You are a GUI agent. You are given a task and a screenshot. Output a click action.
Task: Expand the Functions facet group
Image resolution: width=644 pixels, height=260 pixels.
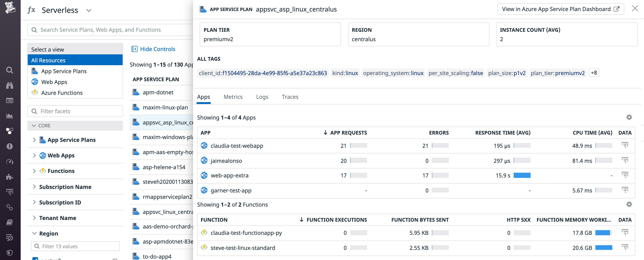34,171
